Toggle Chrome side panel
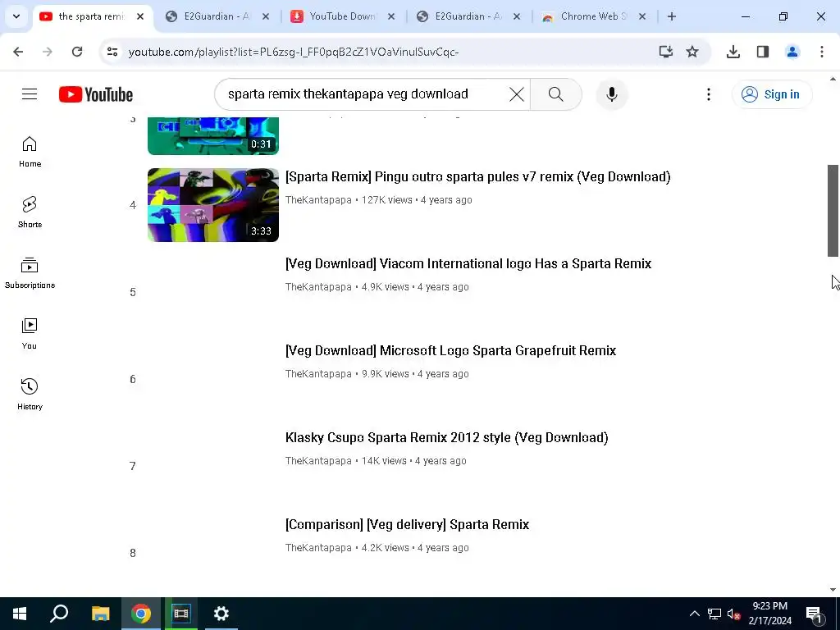 click(763, 52)
